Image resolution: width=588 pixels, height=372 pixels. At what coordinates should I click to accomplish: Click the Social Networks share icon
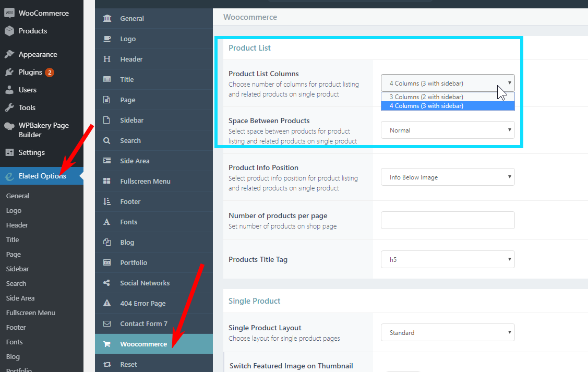107,283
